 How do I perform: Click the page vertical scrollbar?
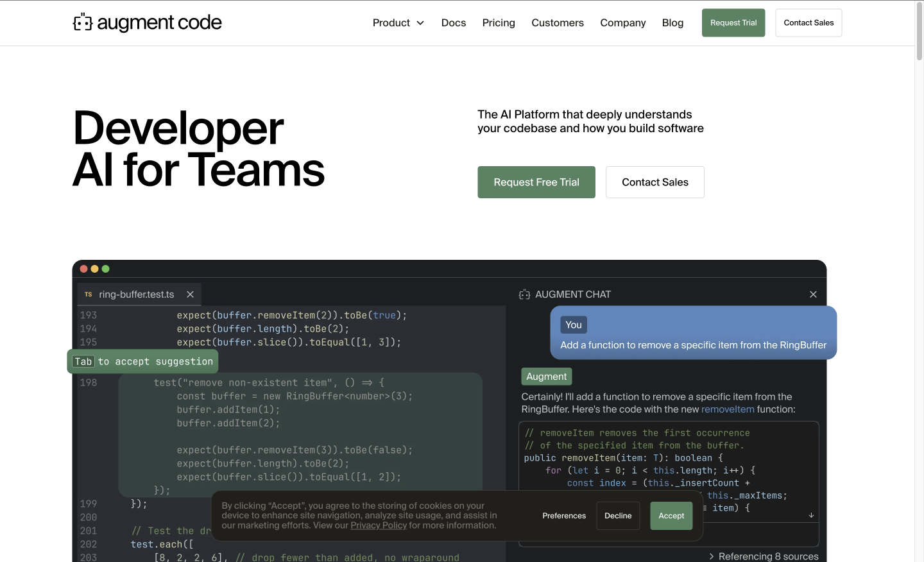click(x=919, y=32)
